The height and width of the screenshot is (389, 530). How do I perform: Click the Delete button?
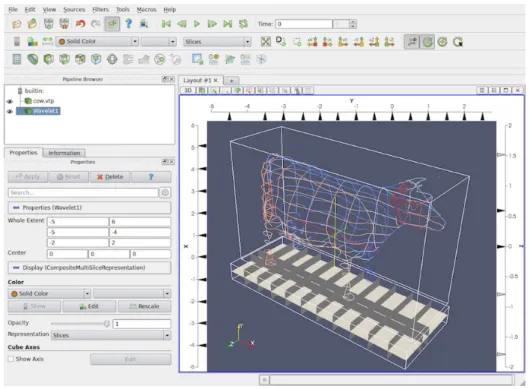click(110, 177)
